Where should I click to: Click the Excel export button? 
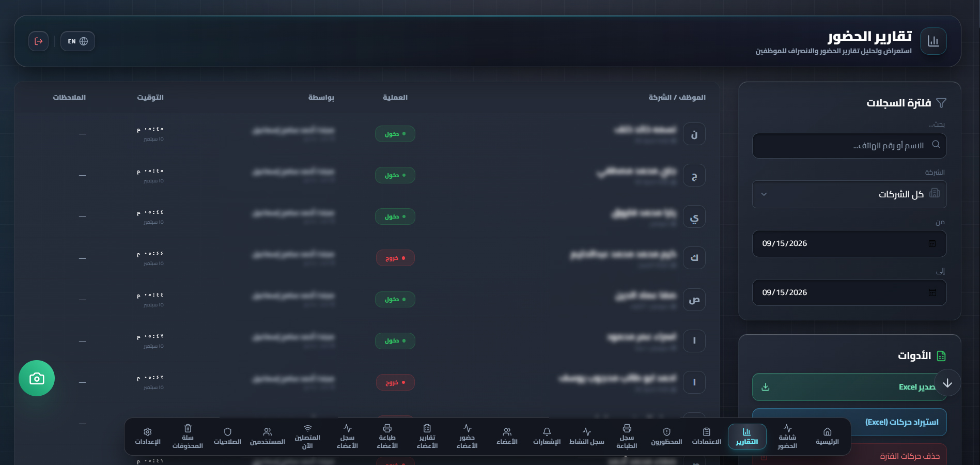click(x=849, y=387)
